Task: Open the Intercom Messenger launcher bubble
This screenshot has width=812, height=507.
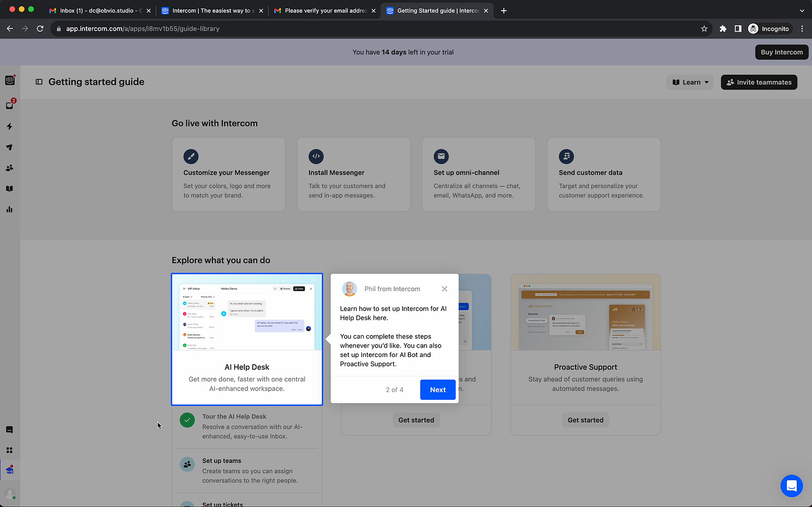Action: [x=791, y=486]
